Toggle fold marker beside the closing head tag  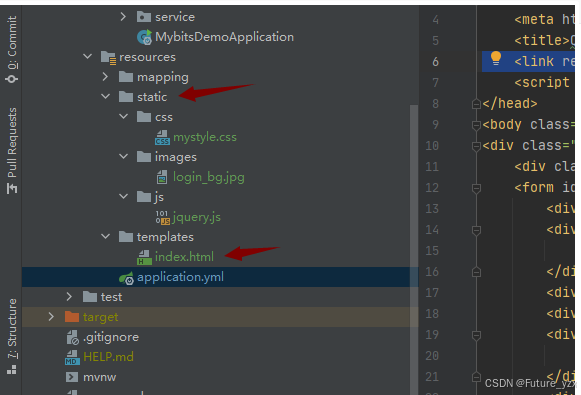tap(477, 104)
